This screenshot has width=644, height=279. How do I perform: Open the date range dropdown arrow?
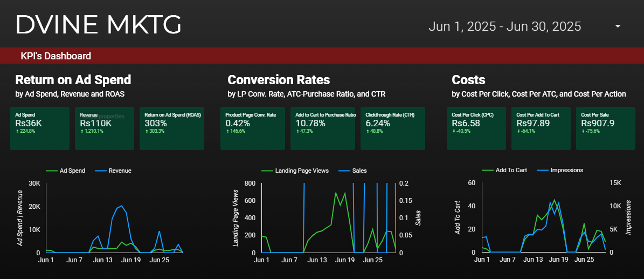(x=618, y=26)
